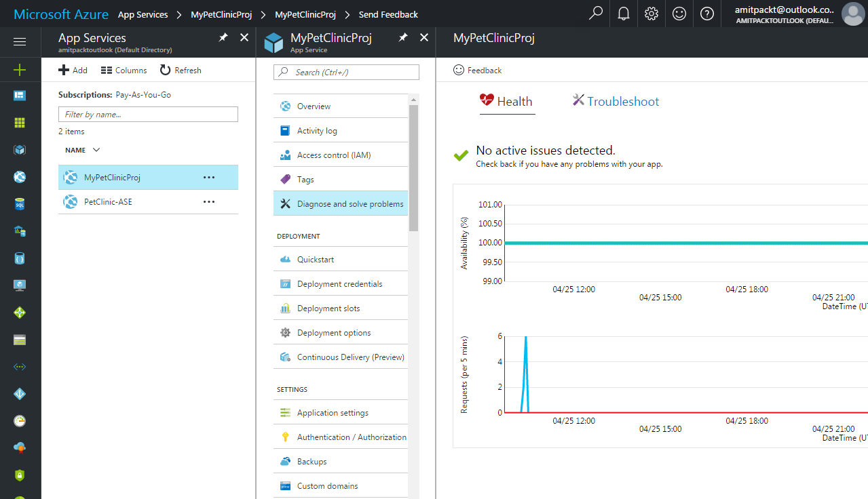Screen dimensions: 868x499
Task: Click the Add button in App Services
Action: point(73,70)
